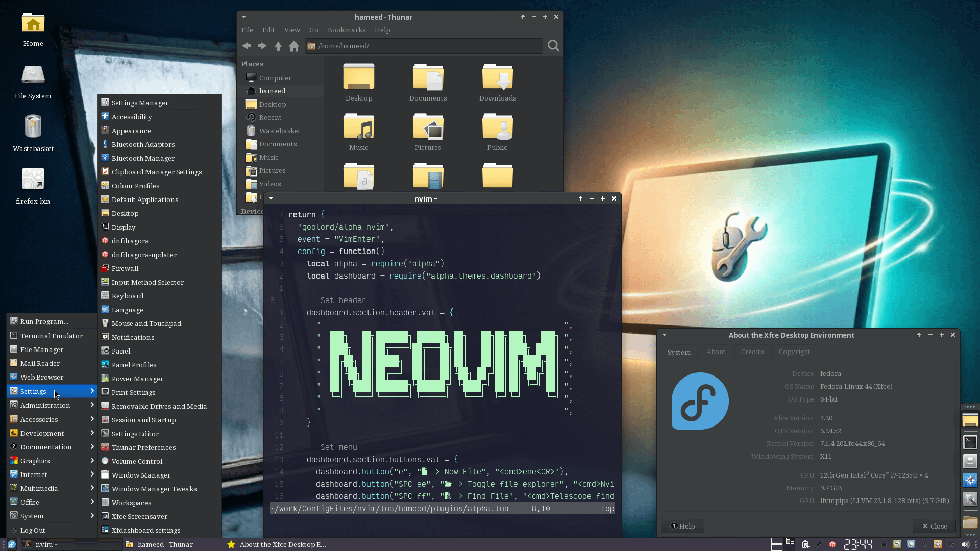Screen dimensions: 980x551
Task: Expand the Office submenu
Action: tap(52, 502)
